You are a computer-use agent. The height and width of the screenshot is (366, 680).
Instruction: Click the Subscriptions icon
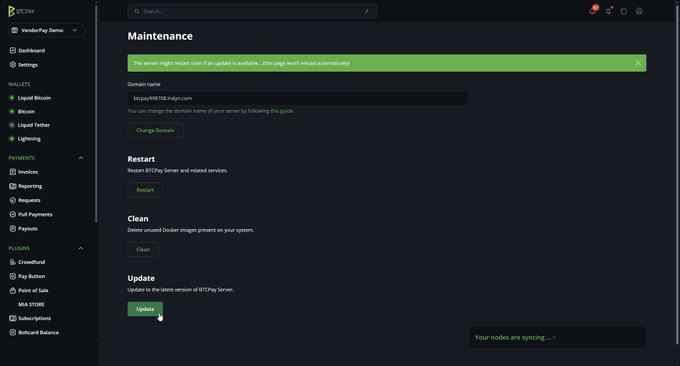pos(13,318)
